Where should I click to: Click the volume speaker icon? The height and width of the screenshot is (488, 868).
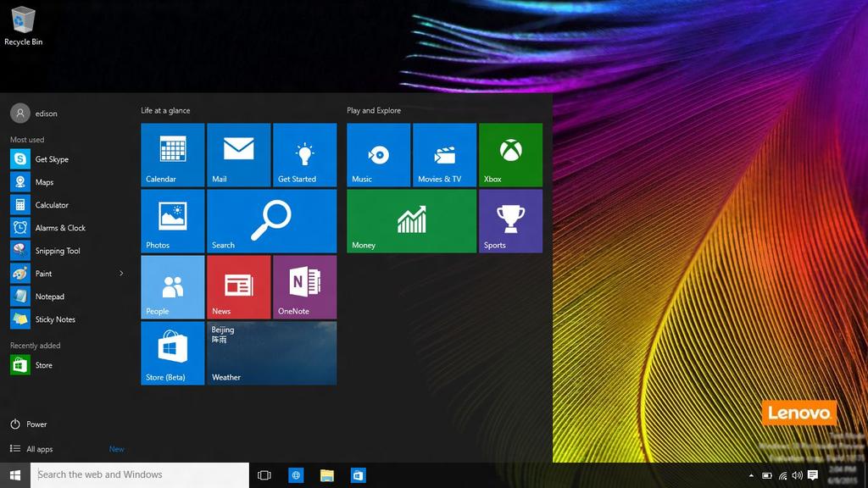(797, 475)
